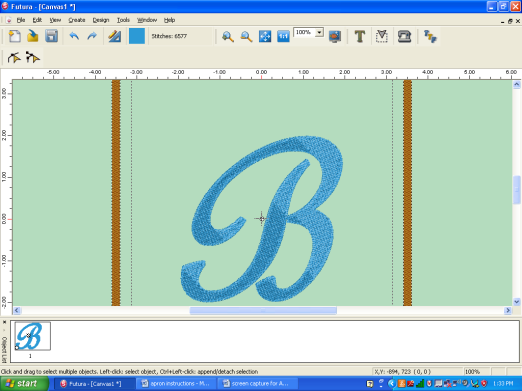The height and width of the screenshot is (391, 522).
Task: Click the second node select tool
Action: [33, 58]
